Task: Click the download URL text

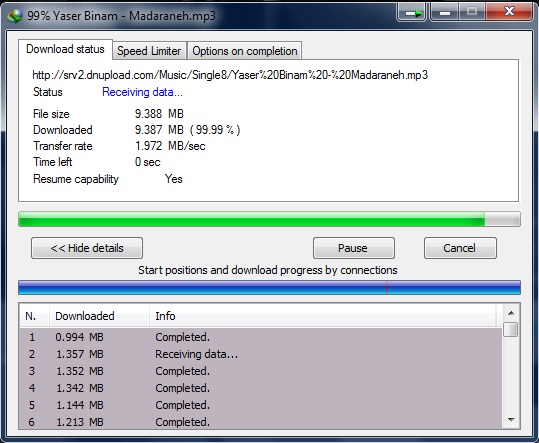Action: tap(230, 75)
